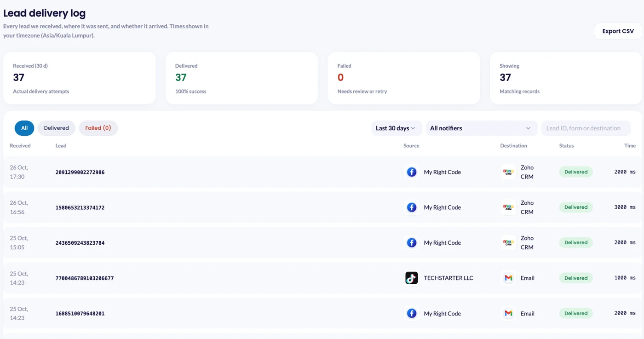Image resolution: width=644 pixels, height=339 pixels.
Task: Click the TikTok icon beside TECHSTARTER LLC
Action: [412, 278]
